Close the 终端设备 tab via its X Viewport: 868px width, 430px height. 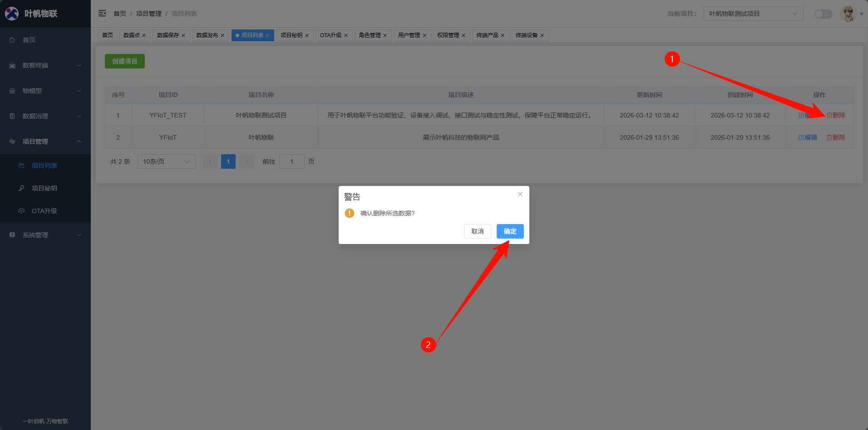point(542,35)
